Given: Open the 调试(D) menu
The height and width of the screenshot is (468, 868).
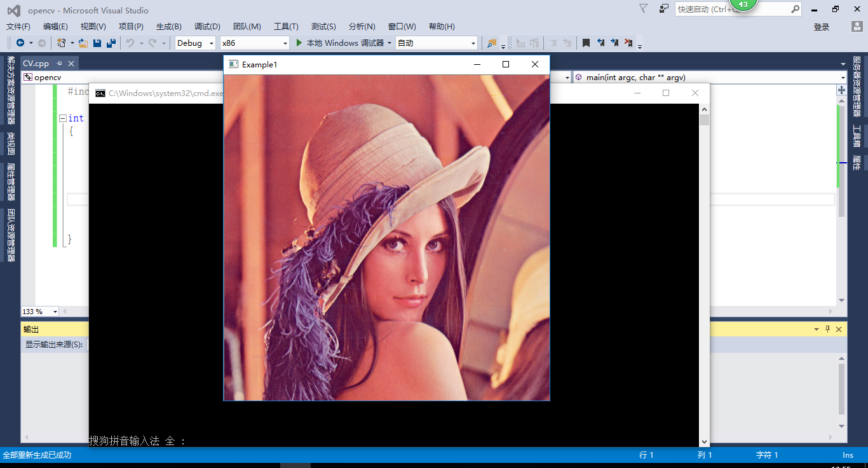Looking at the screenshot, I should click(207, 26).
